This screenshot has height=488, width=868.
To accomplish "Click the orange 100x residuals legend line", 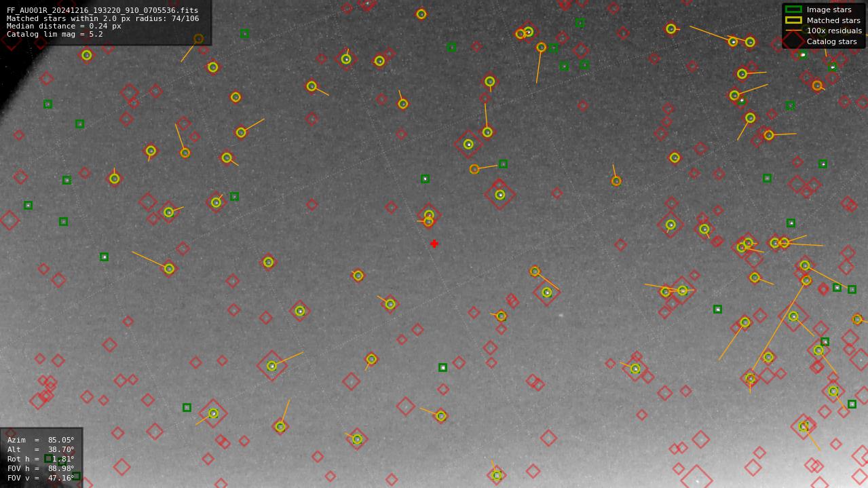I will coord(793,31).
